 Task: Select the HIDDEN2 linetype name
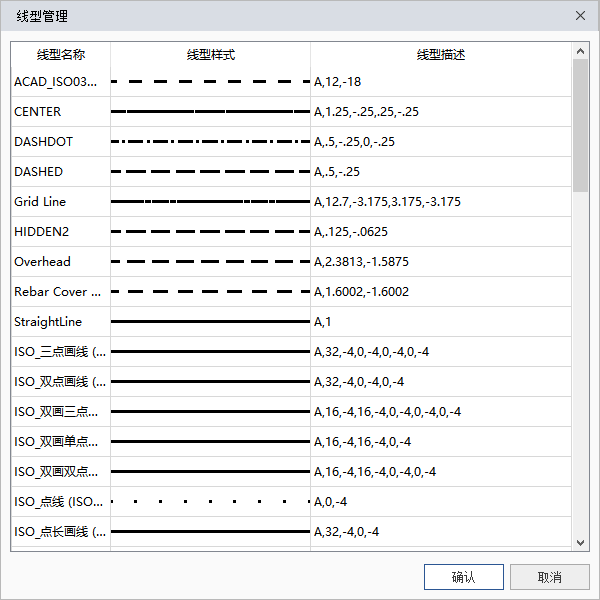pyautogui.click(x=41, y=232)
